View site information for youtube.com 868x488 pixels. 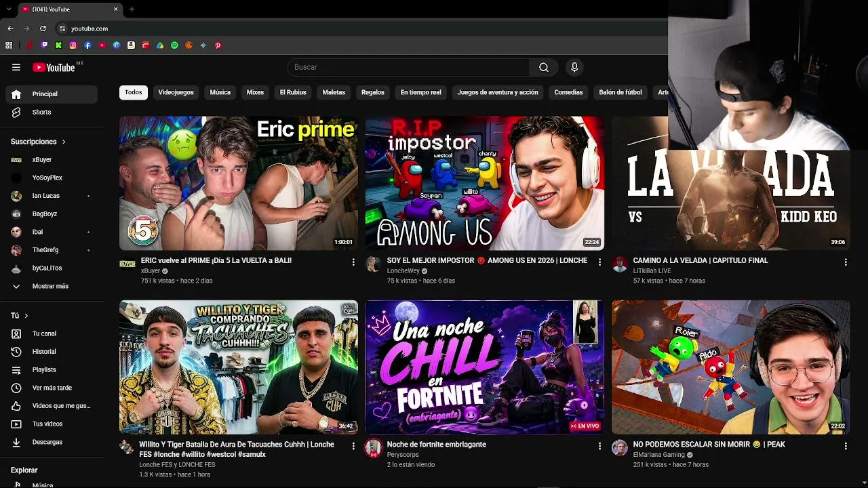pos(62,28)
